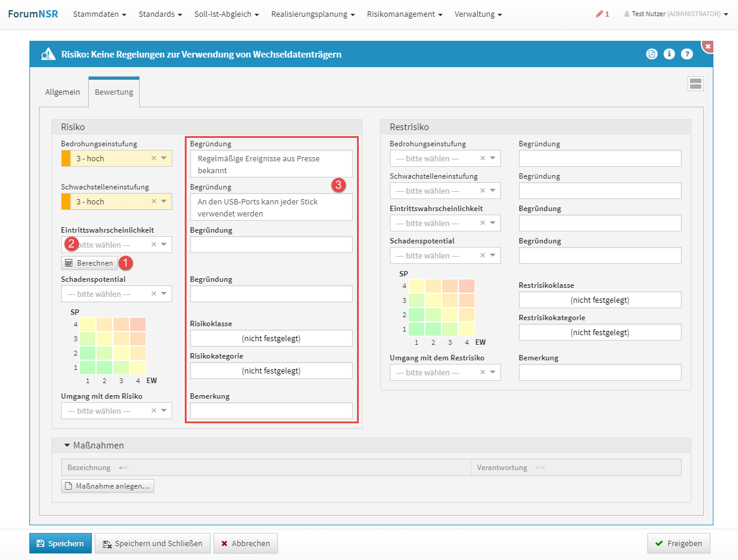Sort the Bezeichnung column using its arrows
Image resolution: width=738 pixels, height=560 pixels.
123,468
